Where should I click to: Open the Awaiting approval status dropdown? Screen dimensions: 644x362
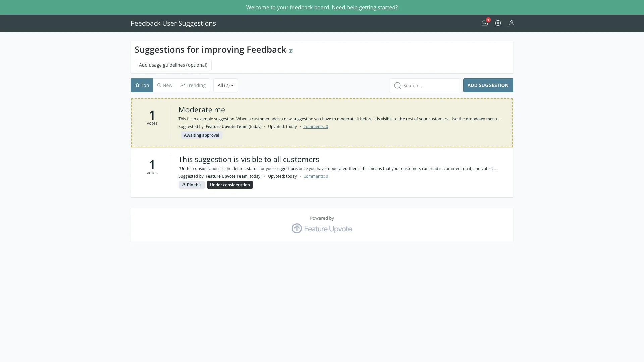pos(201,135)
